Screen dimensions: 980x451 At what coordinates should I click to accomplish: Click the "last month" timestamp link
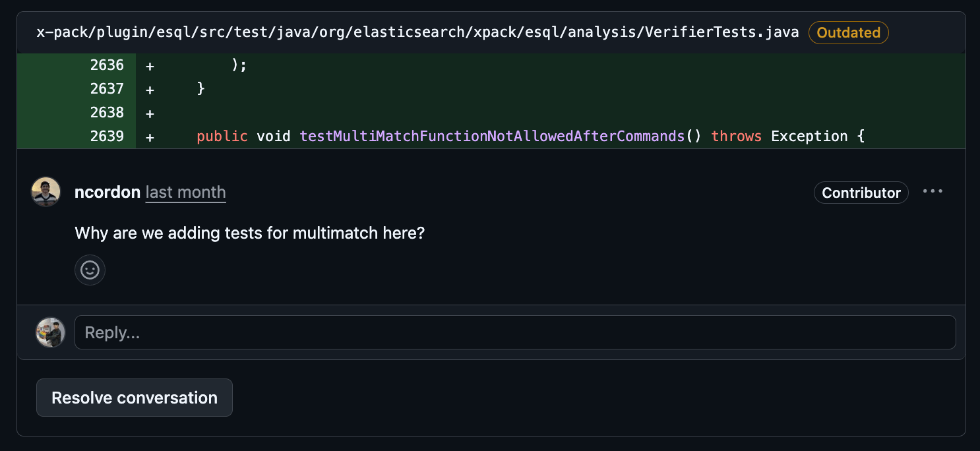pos(185,193)
